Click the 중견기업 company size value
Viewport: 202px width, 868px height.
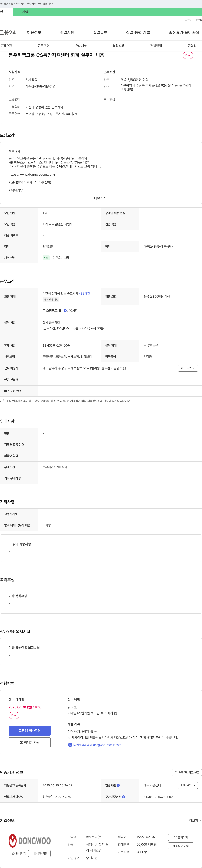click(x=92, y=858)
